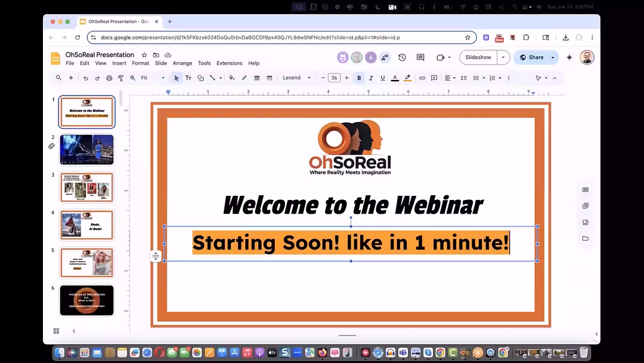
Task: Start the Slideshow
Action: [x=478, y=57]
